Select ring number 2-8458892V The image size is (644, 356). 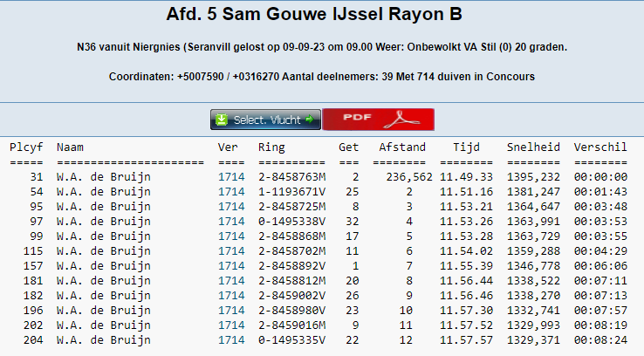click(x=292, y=265)
